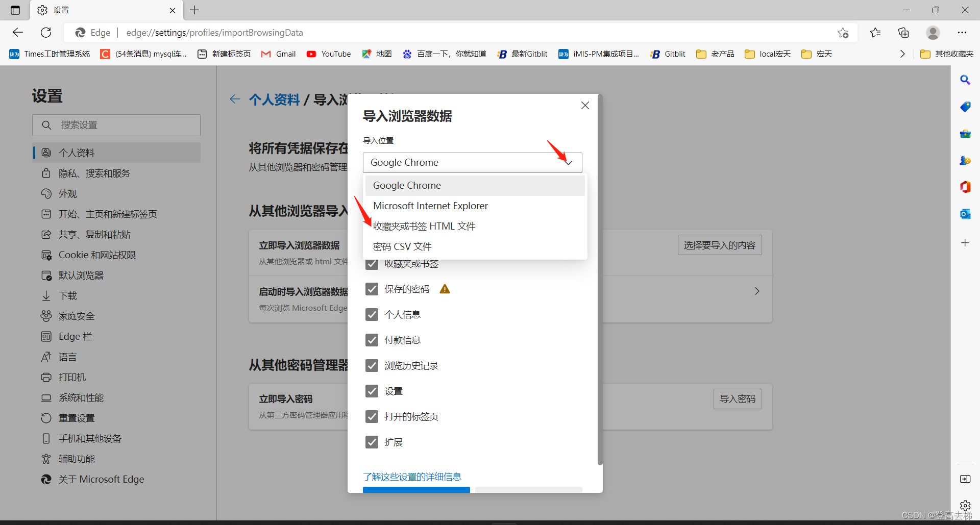Screen dimensions: 980x525
Task: Reload the page with refresh icon
Action: pyautogui.click(x=46, y=33)
